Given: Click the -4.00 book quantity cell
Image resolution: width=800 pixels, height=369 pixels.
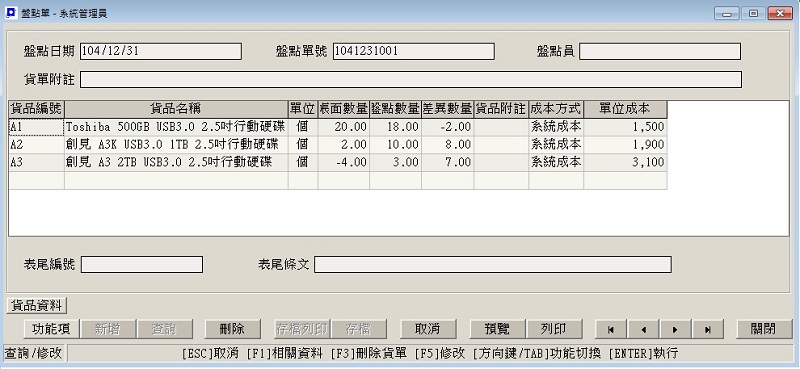Looking at the screenshot, I should pyautogui.click(x=344, y=163).
